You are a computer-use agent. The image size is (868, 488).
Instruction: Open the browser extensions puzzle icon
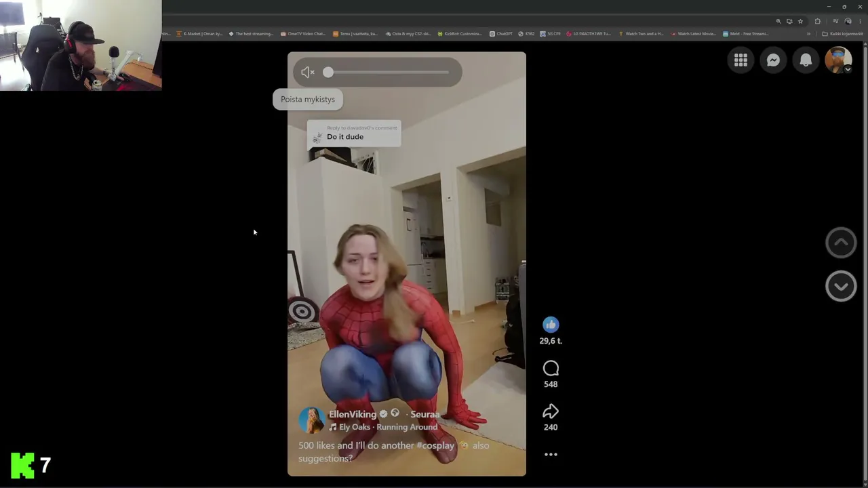pos(818,21)
